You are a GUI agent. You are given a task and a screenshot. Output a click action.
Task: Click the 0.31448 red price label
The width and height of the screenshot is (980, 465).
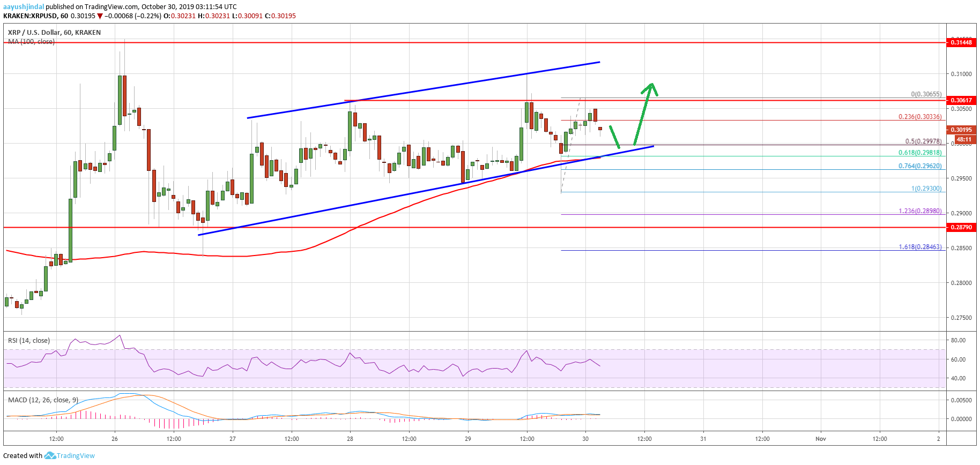click(961, 42)
